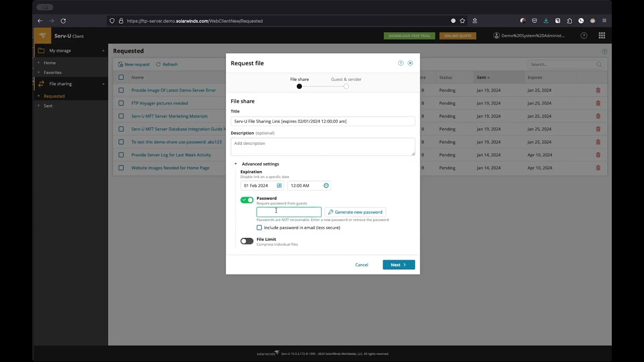Check 'Include password in email (less secure)'
644x362 pixels.
click(x=259, y=228)
